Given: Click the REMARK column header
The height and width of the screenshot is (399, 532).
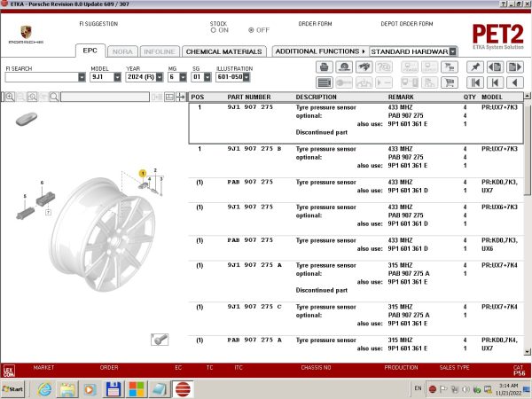Looking at the screenshot, I should coord(401,97).
